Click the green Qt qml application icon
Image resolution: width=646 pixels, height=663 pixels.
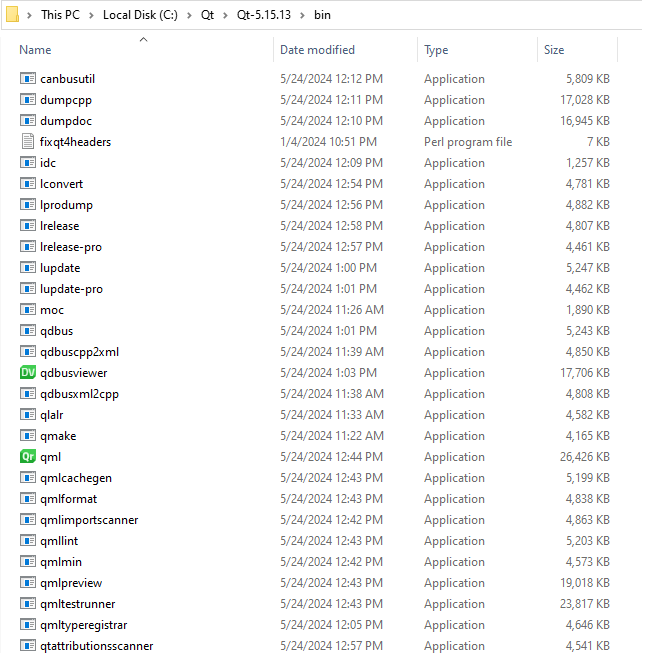(28, 457)
